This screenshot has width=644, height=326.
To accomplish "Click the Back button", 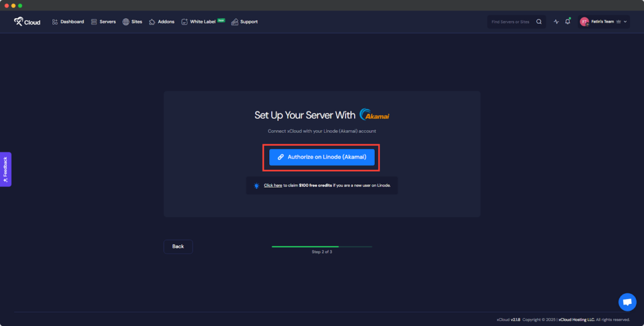I will coord(178,247).
